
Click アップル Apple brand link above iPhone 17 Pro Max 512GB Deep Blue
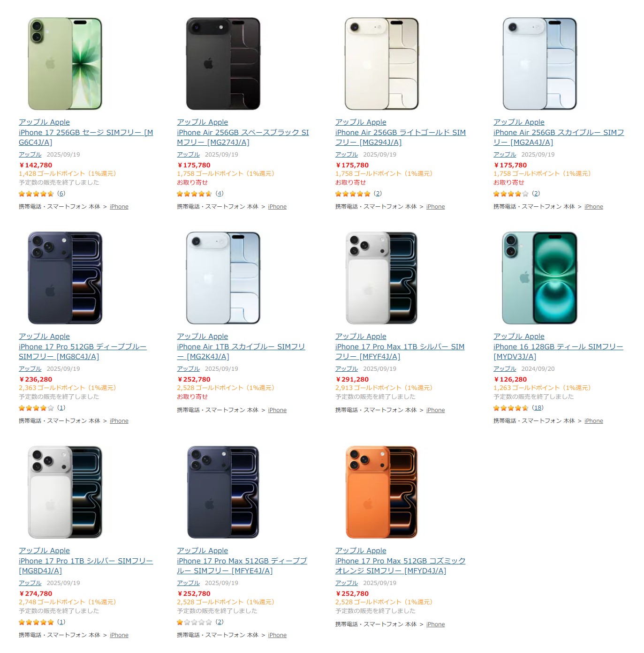tap(202, 550)
